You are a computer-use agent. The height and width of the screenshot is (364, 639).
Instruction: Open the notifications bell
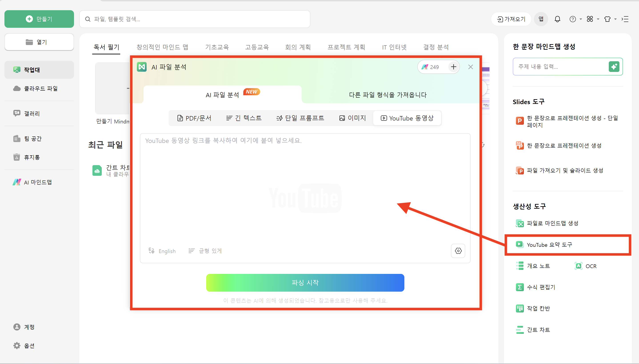pos(557,19)
